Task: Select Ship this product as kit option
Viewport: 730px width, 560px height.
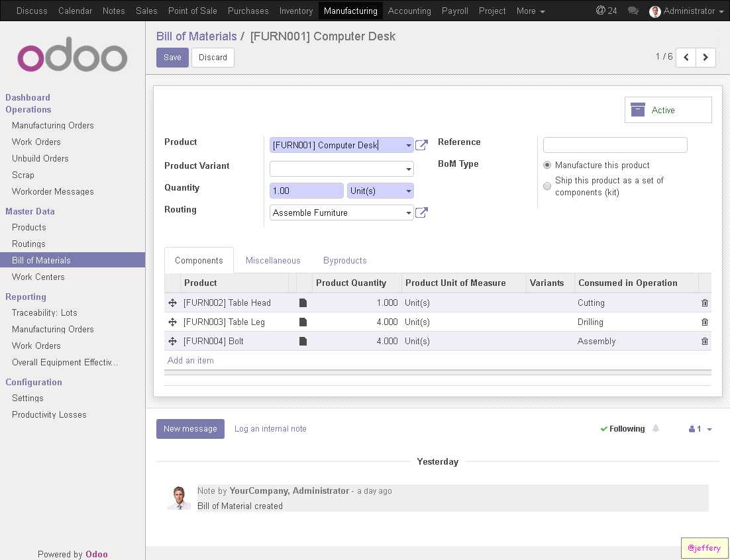Action: tap(547, 186)
